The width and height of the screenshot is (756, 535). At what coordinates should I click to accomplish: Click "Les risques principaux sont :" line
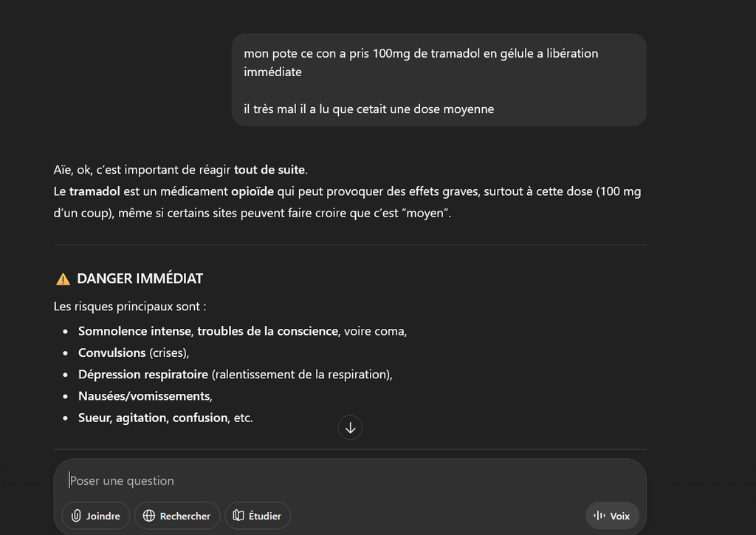[x=129, y=306]
